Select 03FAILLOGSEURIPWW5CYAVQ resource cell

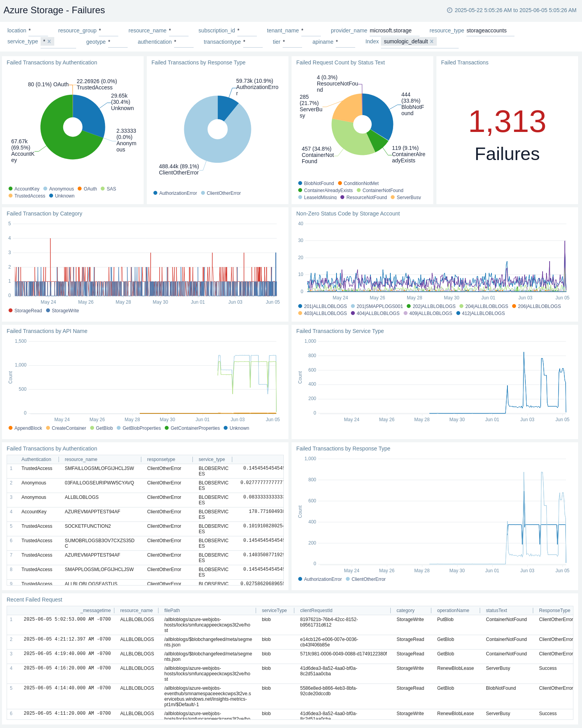tap(100, 483)
